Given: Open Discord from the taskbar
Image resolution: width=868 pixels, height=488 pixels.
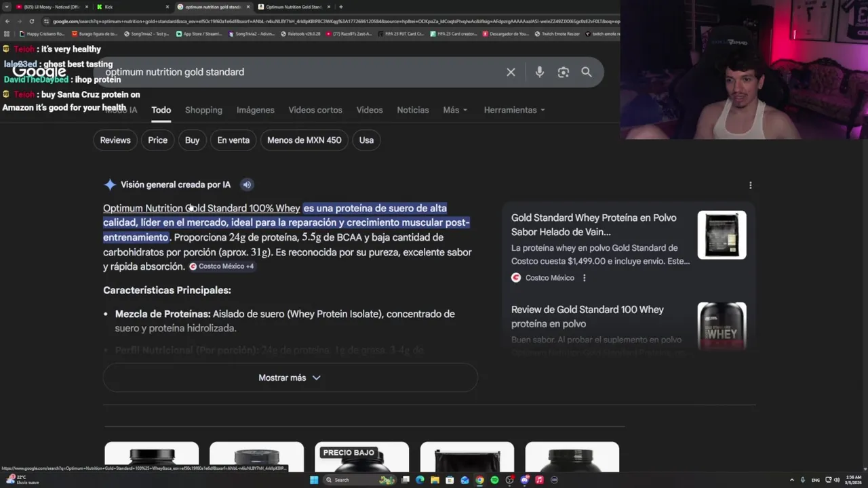Looking at the screenshot, I should pos(524,480).
